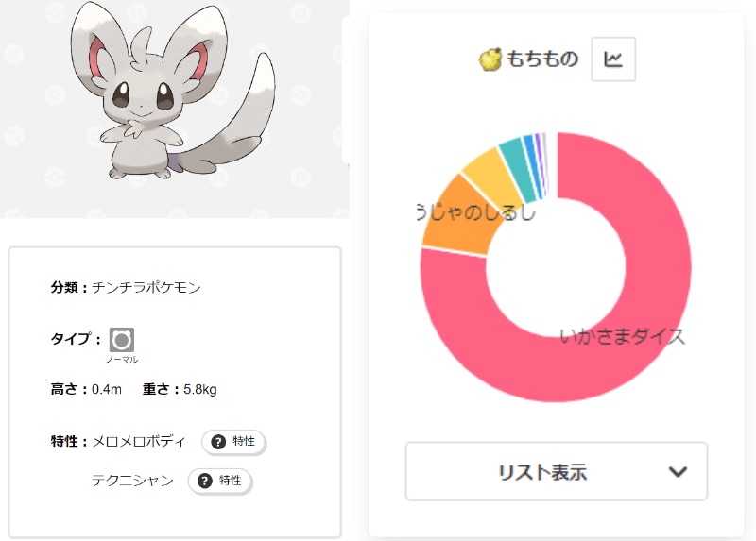Screen dimensions: 756x541
Task: Click question mark icon beside メロメロボディ
Action: [218, 442]
